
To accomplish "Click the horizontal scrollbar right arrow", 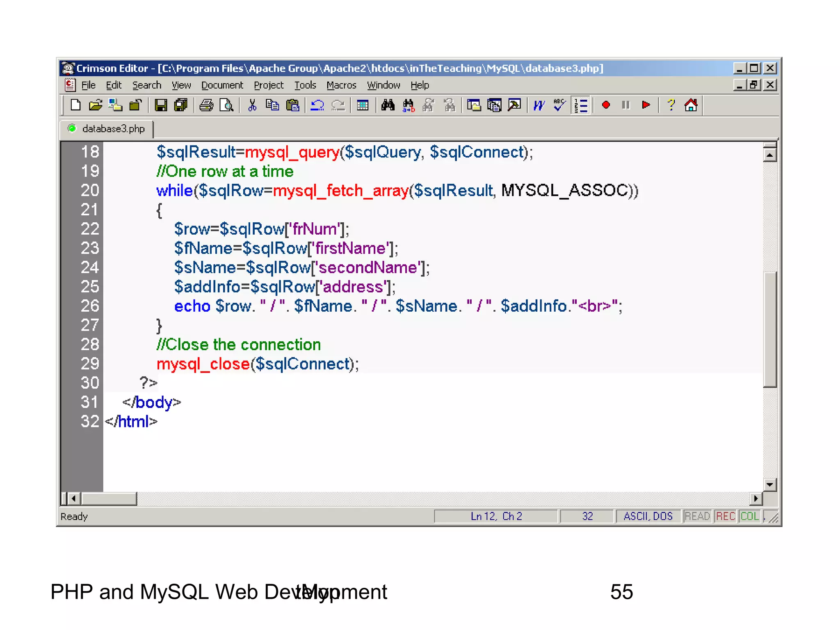I will (756, 499).
